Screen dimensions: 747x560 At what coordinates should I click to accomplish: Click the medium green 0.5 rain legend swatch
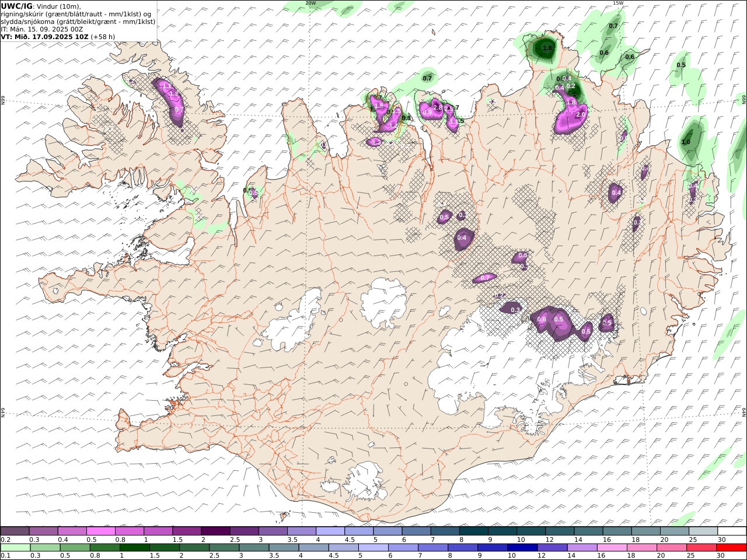[75, 547]
